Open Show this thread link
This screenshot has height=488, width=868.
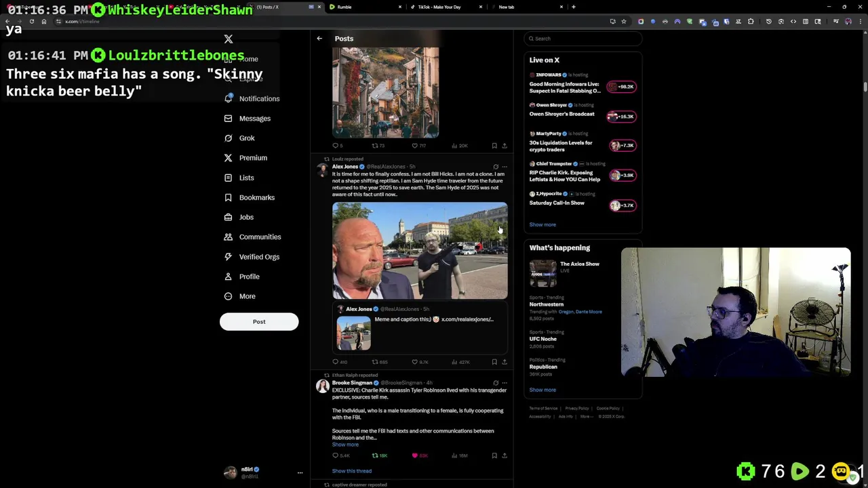tap(352, 471)
